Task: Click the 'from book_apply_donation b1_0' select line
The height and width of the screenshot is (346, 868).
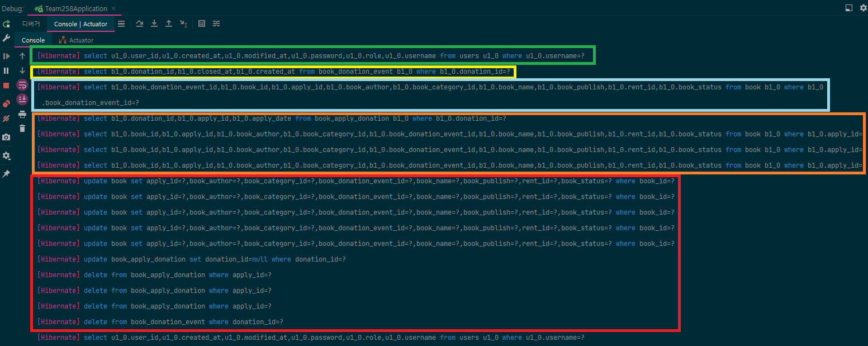Action: click(272, 119)
